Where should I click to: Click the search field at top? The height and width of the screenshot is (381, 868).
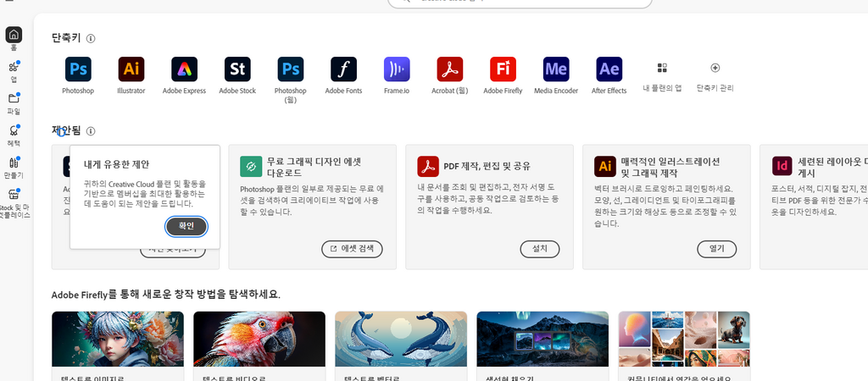520,3
